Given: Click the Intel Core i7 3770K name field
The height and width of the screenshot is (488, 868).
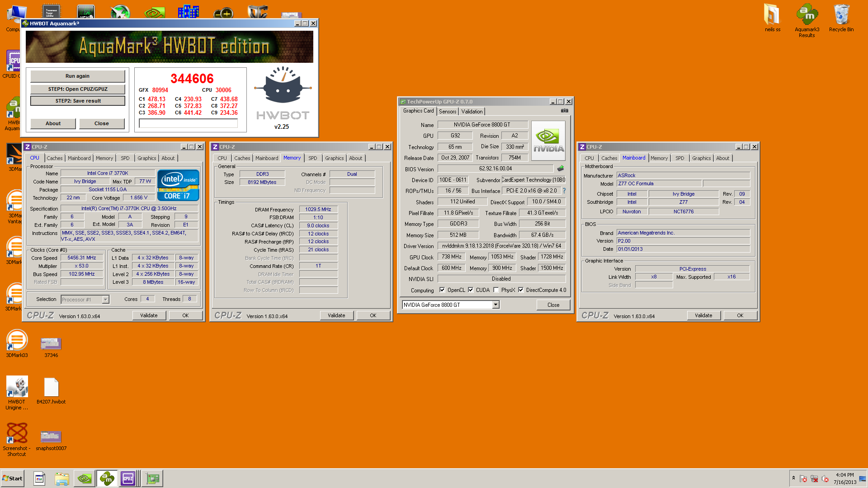Looking at the screenshot, I should (x=108, y=174).
